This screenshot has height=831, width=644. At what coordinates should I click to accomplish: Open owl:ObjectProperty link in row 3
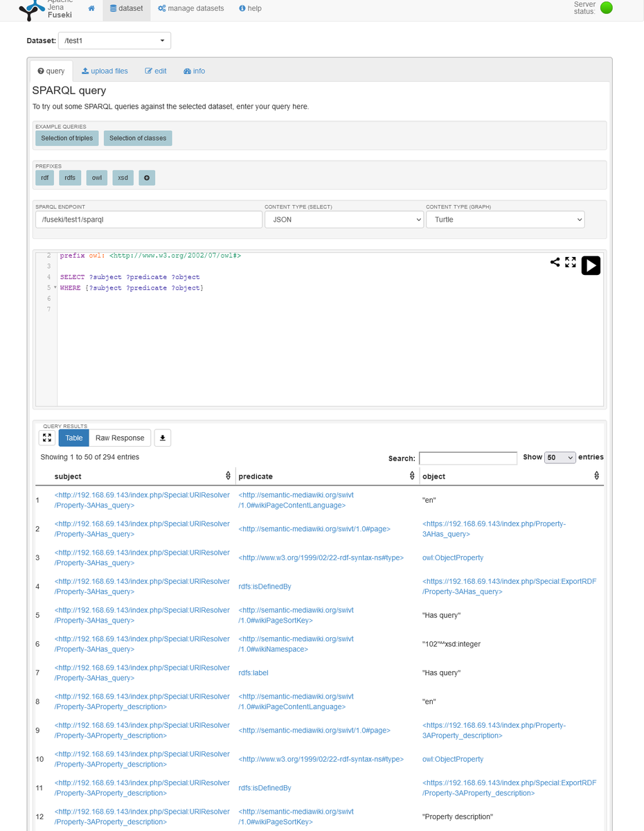pos(453,557)
